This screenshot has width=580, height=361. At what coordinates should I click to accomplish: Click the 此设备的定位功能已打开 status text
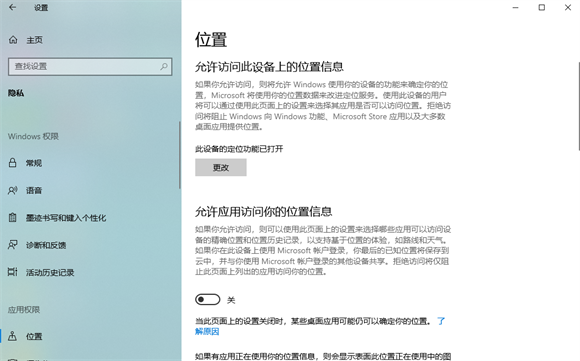click(239, 149)
